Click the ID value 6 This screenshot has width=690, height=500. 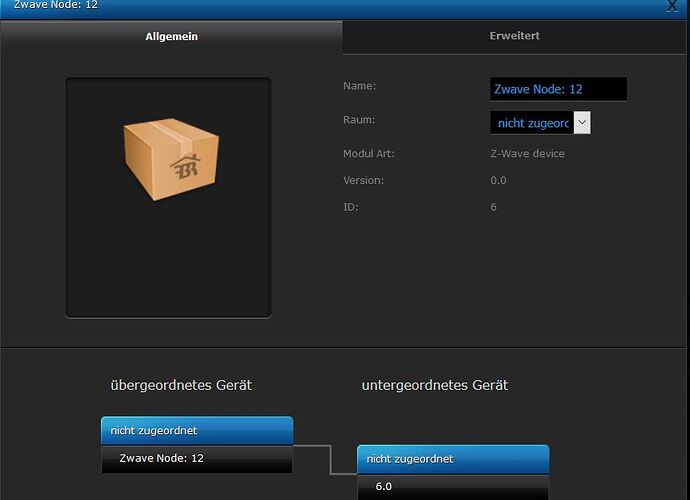[x=493, y=207]
